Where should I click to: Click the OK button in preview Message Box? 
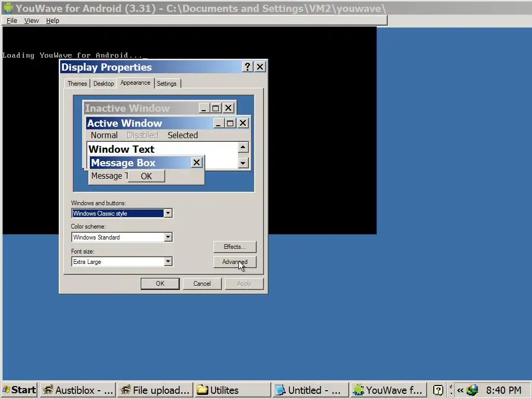tap(147, 176)
